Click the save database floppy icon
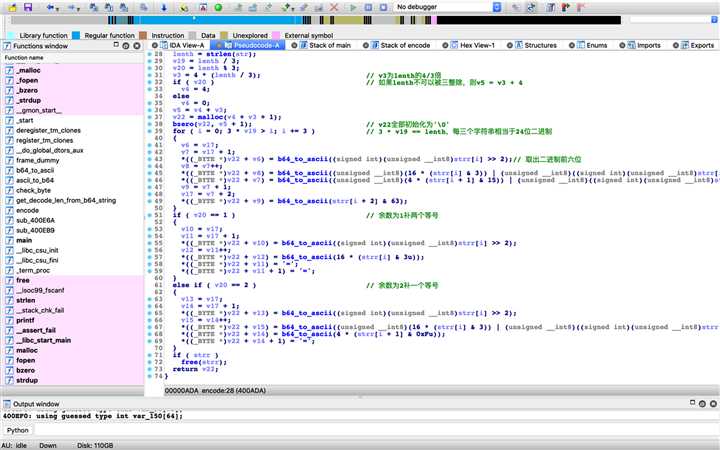720x450 pixels. pyautogui.click(x=28, y=7)
